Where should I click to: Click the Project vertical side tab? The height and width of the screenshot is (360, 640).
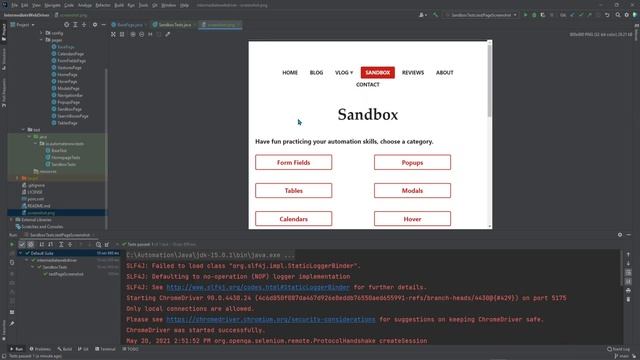4,32
